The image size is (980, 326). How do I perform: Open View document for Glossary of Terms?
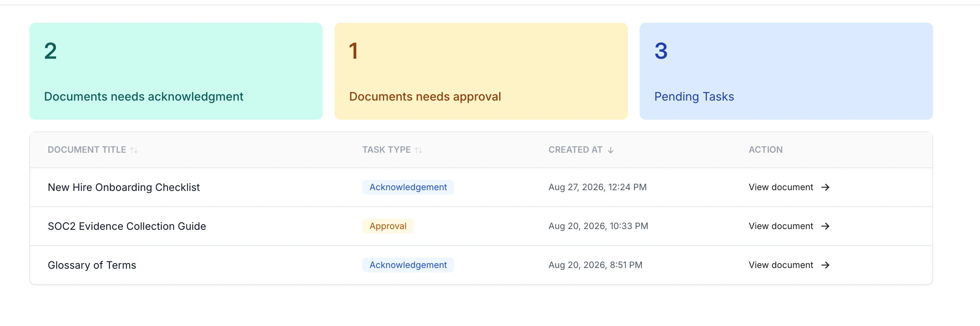(789, 265)
